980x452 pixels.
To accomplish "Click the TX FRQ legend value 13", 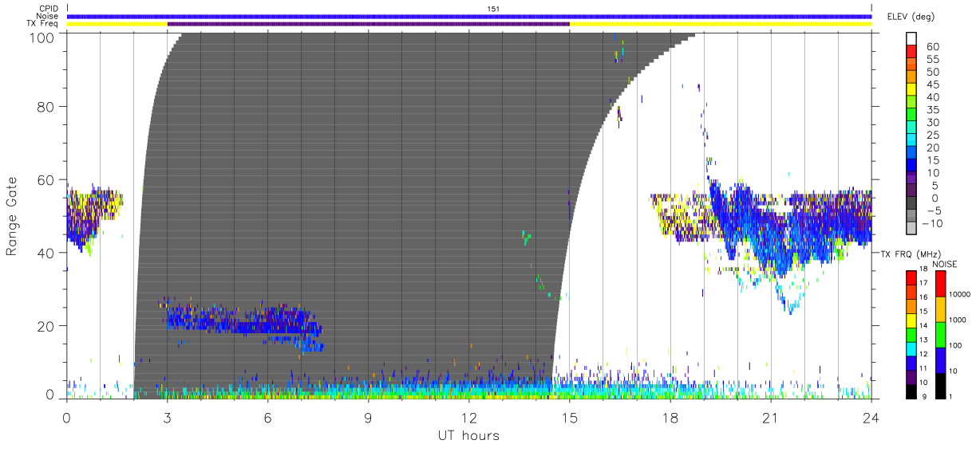I will pyautogui.click(x=925, y=340).
